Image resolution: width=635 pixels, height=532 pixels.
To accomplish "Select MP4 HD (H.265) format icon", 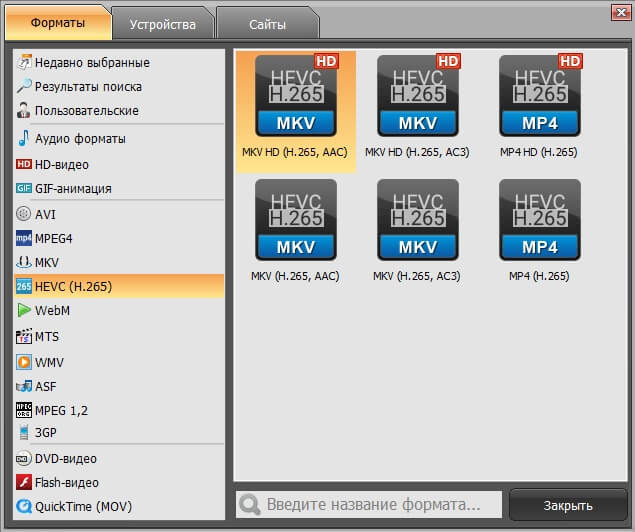I will coord(540,96).
